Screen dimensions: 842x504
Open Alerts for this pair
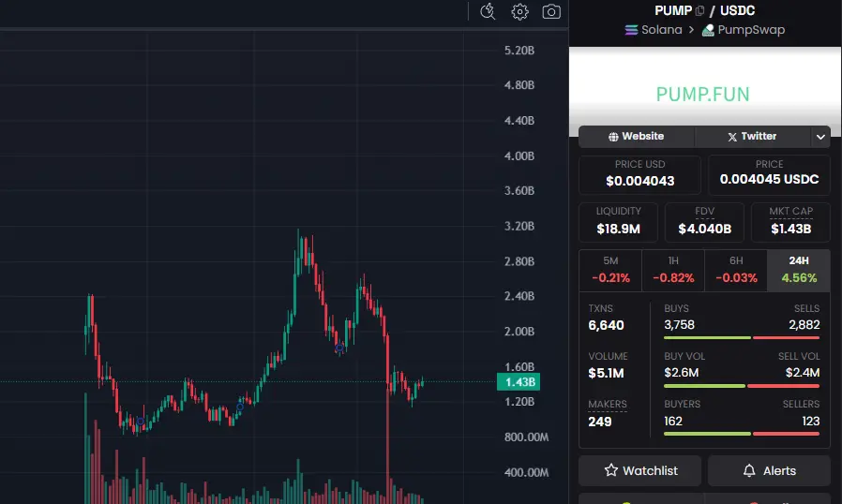point(769,470)
